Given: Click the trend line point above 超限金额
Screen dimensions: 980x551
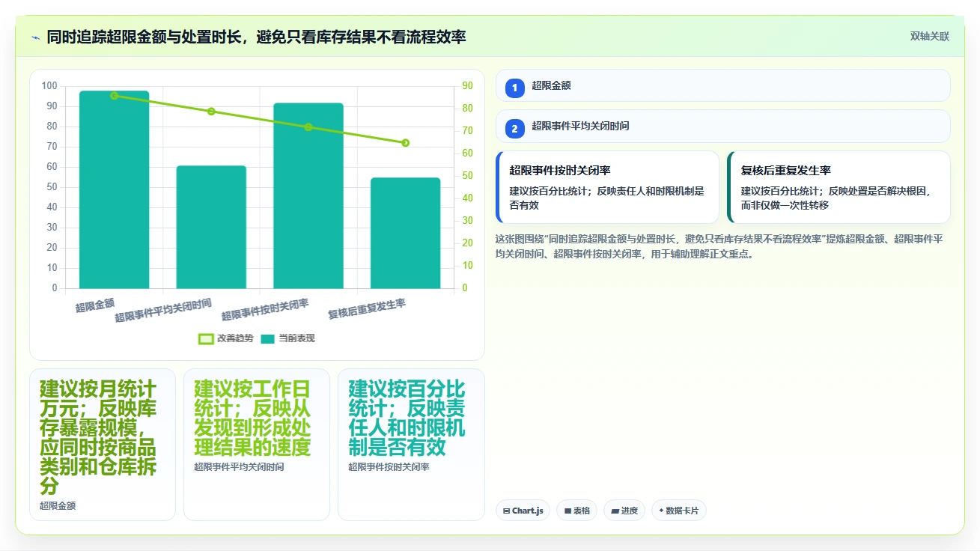Looking at the screenshot, I should coord(114,96).
